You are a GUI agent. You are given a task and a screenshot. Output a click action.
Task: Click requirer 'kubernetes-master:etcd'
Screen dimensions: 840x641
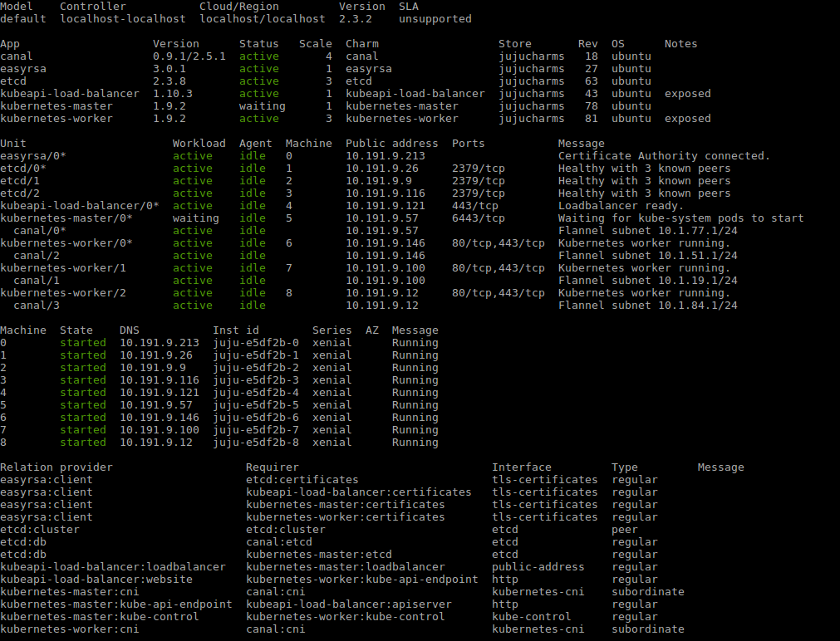point(319,555)
